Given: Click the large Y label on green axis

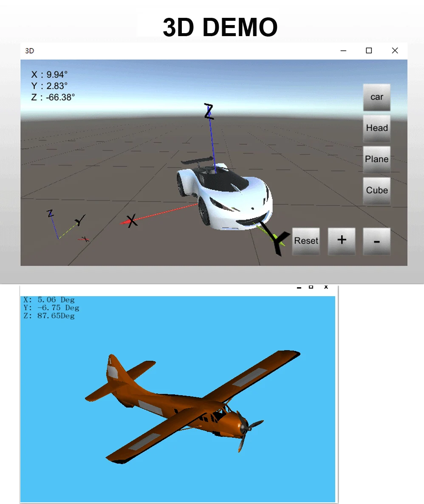Looking at the screenshot, I should click(275, 238).
